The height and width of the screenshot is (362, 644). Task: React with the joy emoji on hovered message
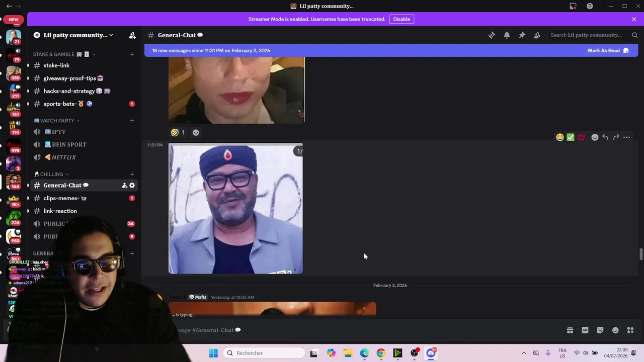(560, 137)
